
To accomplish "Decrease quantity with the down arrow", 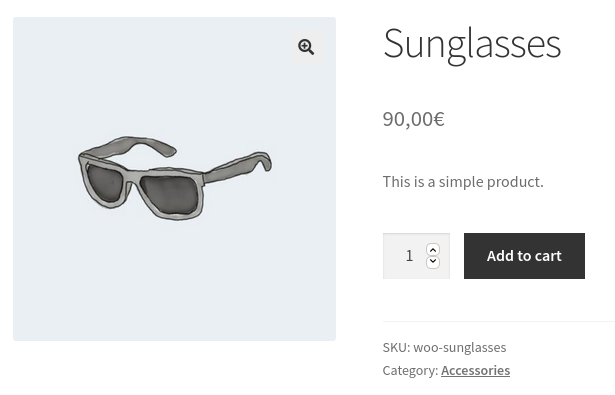I will pos(433,262).
